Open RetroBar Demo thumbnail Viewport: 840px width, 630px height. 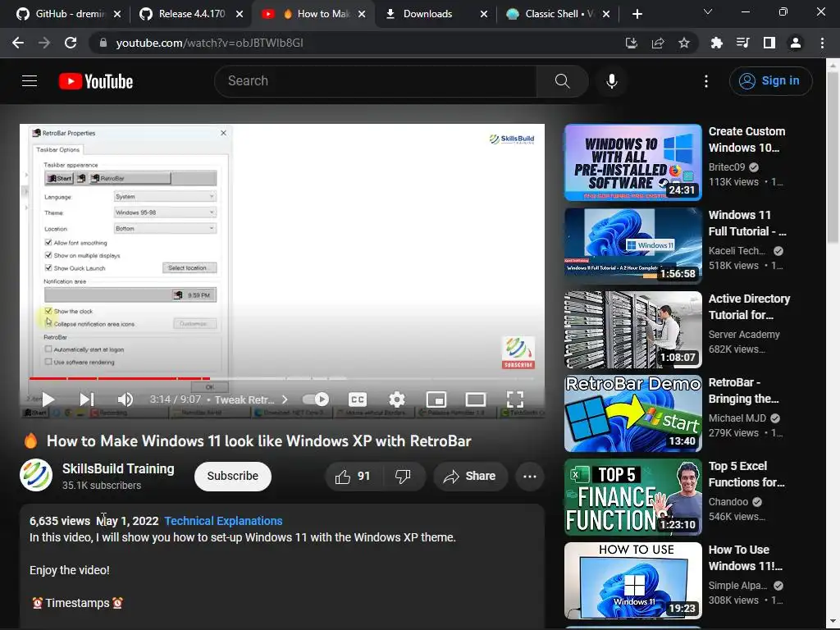point(632,413)
